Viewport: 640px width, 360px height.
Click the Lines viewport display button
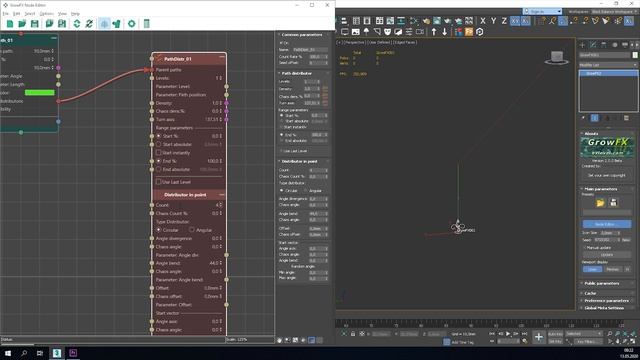point(592,269)
